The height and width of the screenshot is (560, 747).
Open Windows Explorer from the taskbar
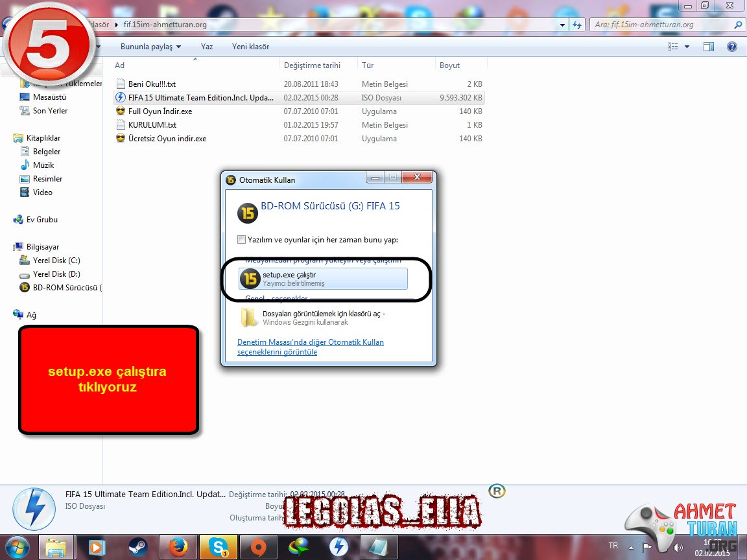coord(56,548)
